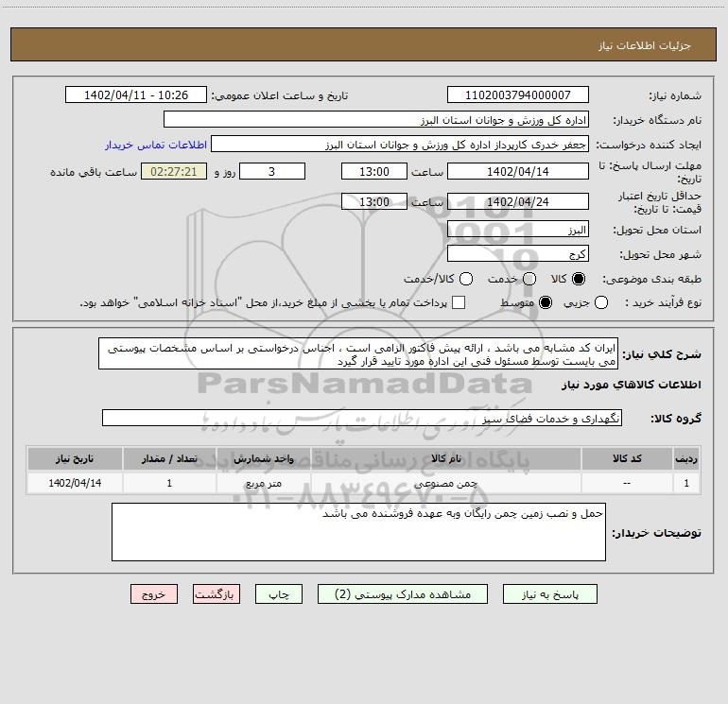This screenshot has width=728, height=704.
Task: Click the delivery city field کرج
Action: tap(518, 253)
